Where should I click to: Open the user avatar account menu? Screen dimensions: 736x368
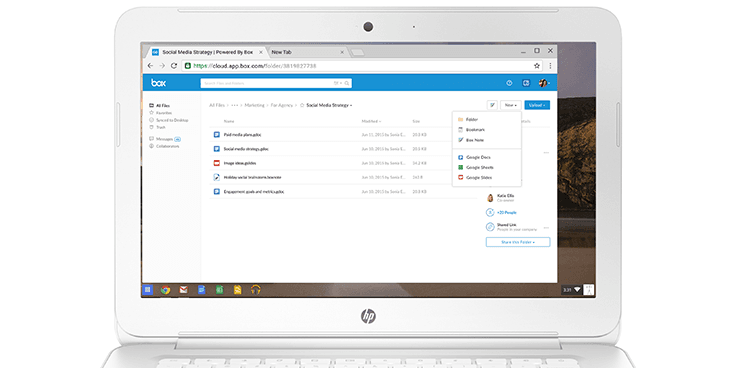544,83
